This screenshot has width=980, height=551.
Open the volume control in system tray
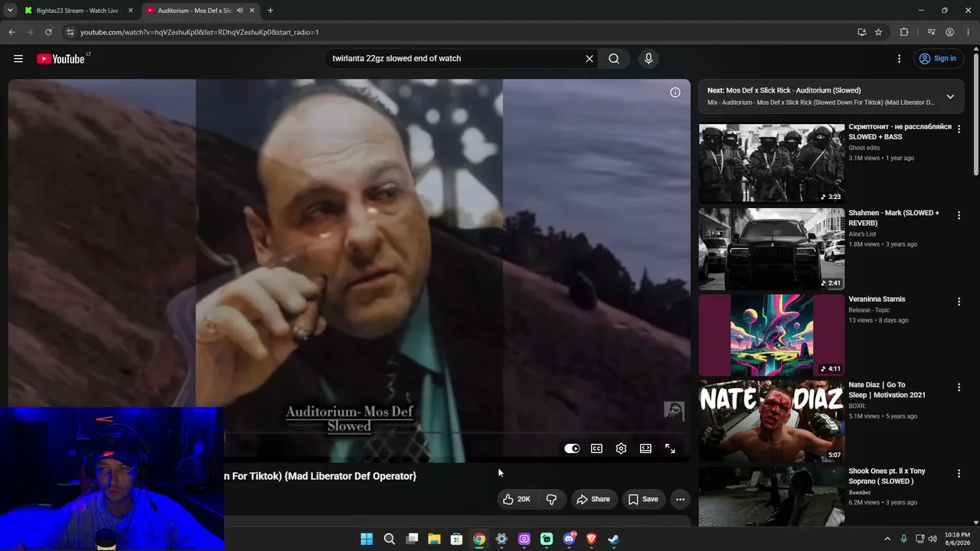tap(933, 539)
